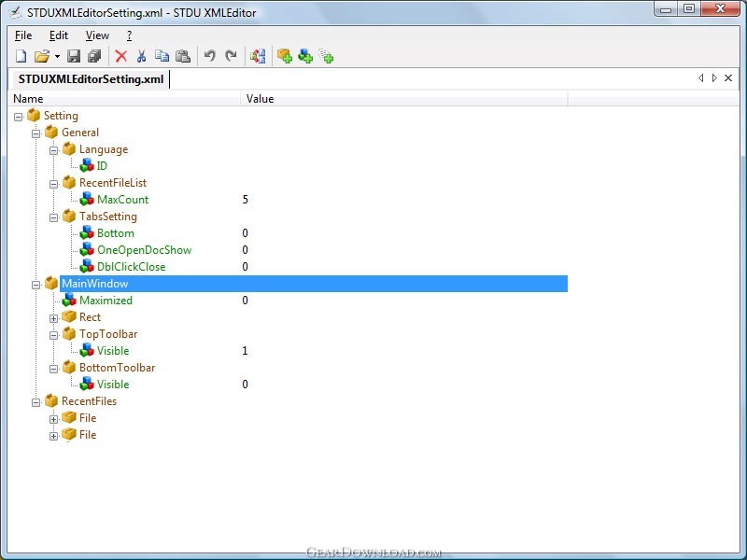747x560 pixels.
Task: Click the tab scroll right arrow
Action: pyautogui.click(x=714, y=77)
